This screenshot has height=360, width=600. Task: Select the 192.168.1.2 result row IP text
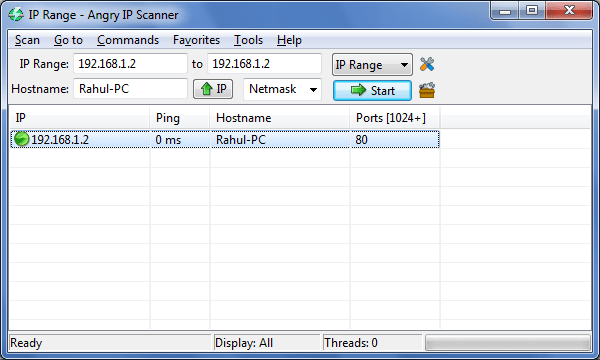click(x=60, y=140)
